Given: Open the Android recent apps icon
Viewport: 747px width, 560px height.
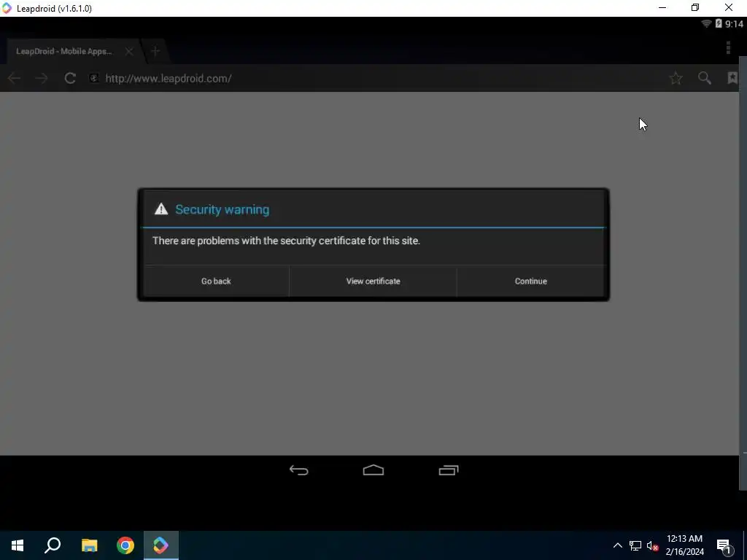Looking at the screenshot, I should (x=449, y=470).
